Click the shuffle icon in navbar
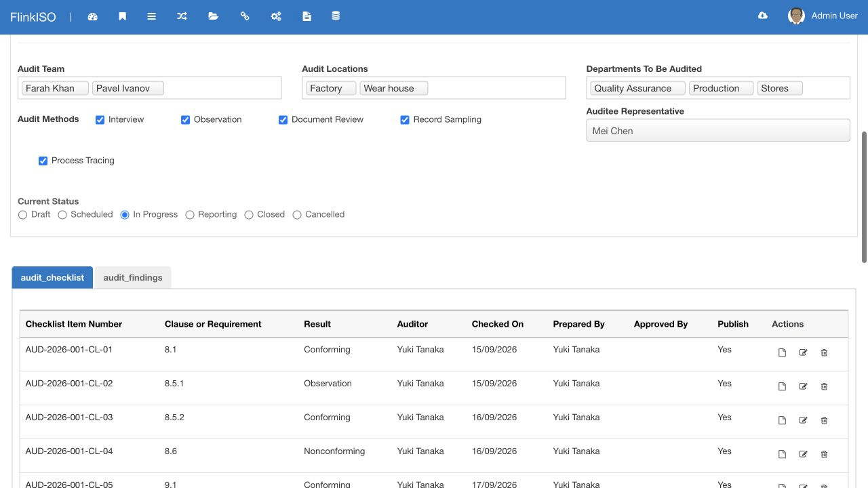Viewport: 868px width, 488px height. click(182, 16)
